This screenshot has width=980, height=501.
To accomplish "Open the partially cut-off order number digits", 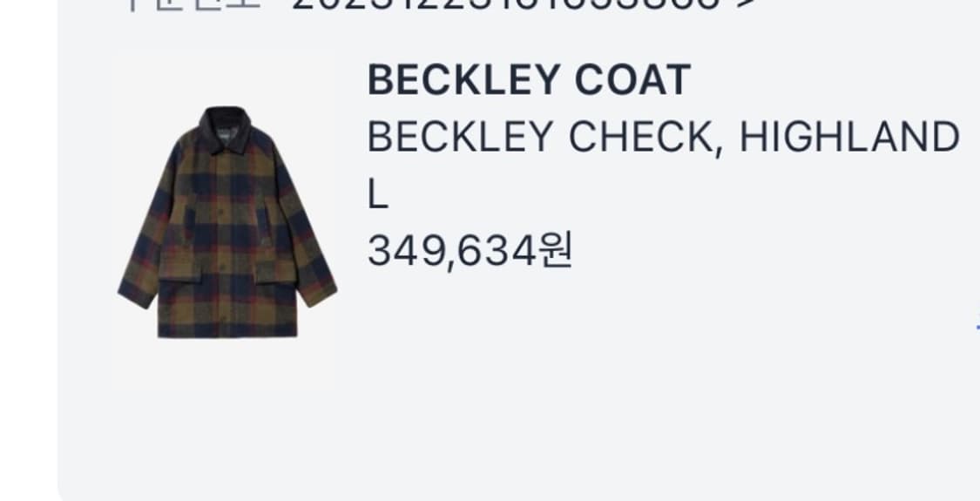I will (x=506, y=5).
